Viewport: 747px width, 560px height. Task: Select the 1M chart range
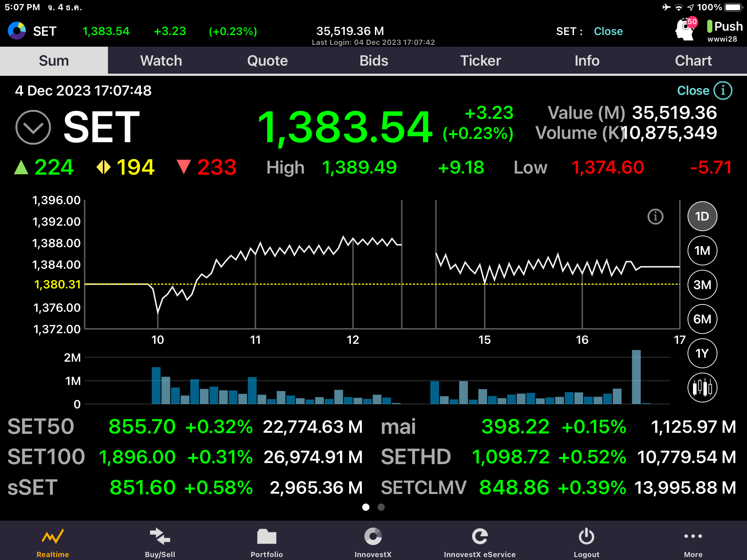702,251
